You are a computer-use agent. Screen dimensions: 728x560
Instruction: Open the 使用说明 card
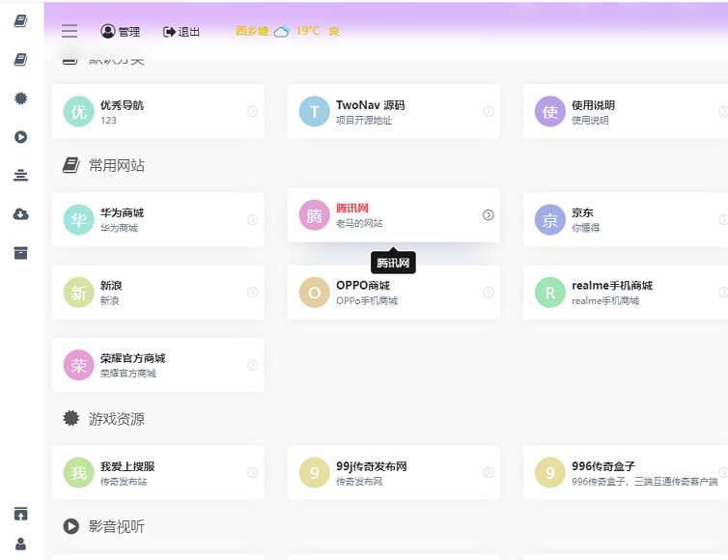coord(626,111)
